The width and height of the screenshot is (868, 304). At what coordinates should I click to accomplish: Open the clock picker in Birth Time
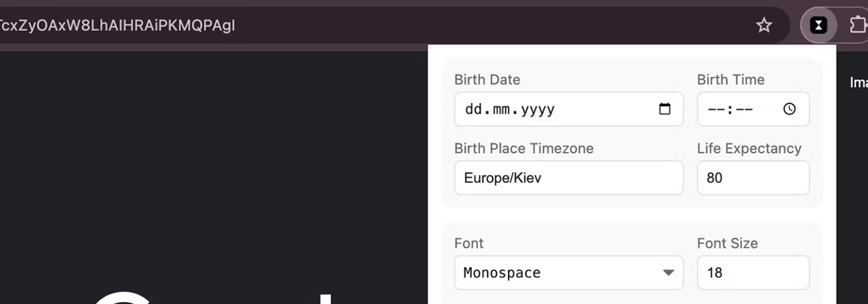click(789, 109)
